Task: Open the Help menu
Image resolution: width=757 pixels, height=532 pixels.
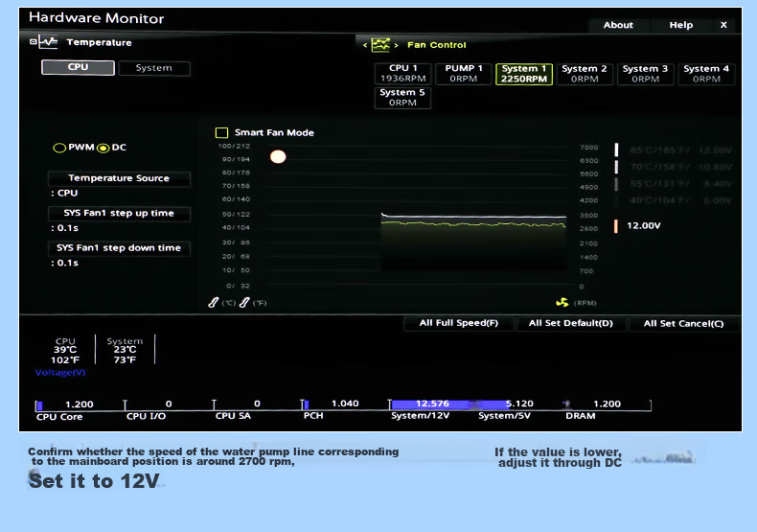Action: pyautogui.click(x=680, y=25)
